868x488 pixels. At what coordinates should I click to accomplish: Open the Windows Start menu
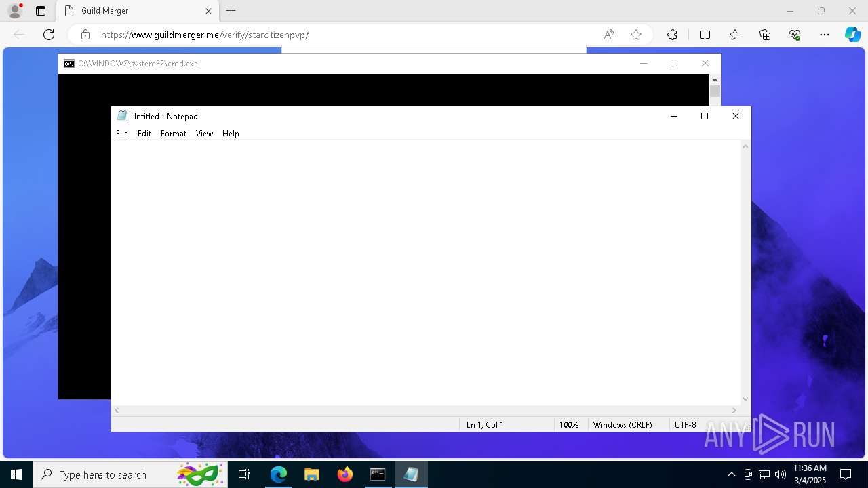[16, 474]
